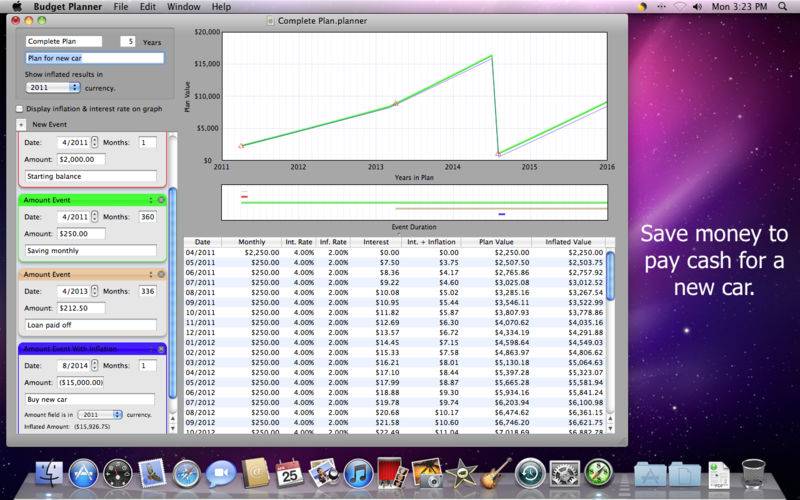
Task: Adjust the Starting balance date stepper
Action: [94, 142]
